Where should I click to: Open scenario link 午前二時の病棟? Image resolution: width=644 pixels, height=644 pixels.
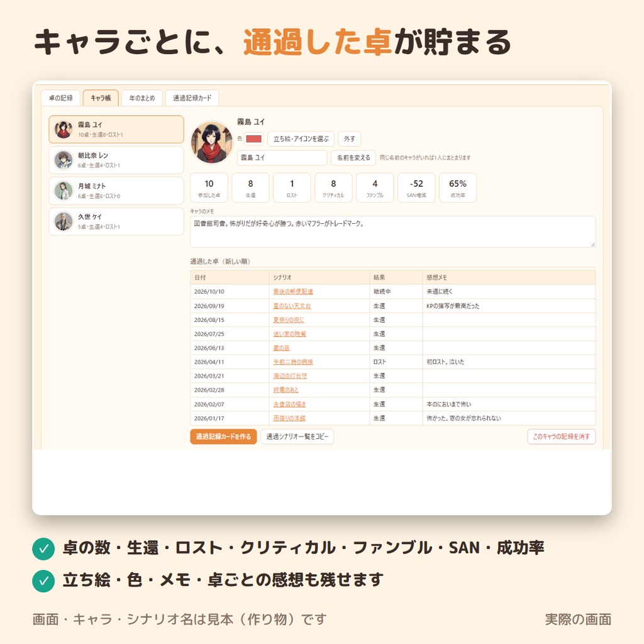pyautogui.click(x=293, y=362)
